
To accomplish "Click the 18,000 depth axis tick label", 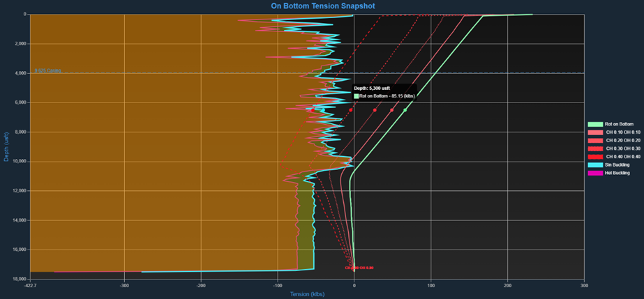I will [x=19, y=279].
